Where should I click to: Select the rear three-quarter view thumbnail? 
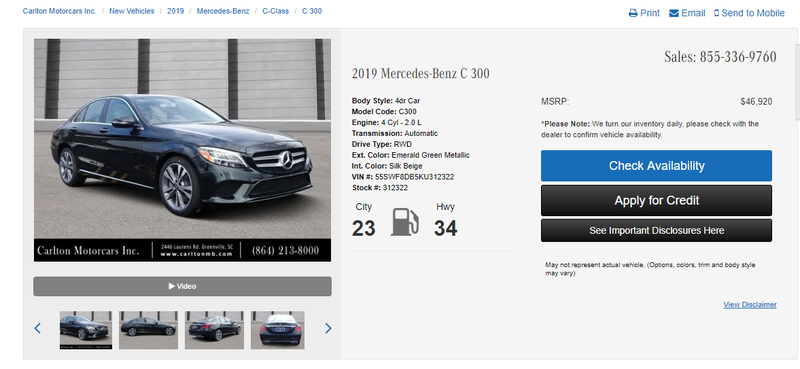pyautogui.click(x=214, y=330)
